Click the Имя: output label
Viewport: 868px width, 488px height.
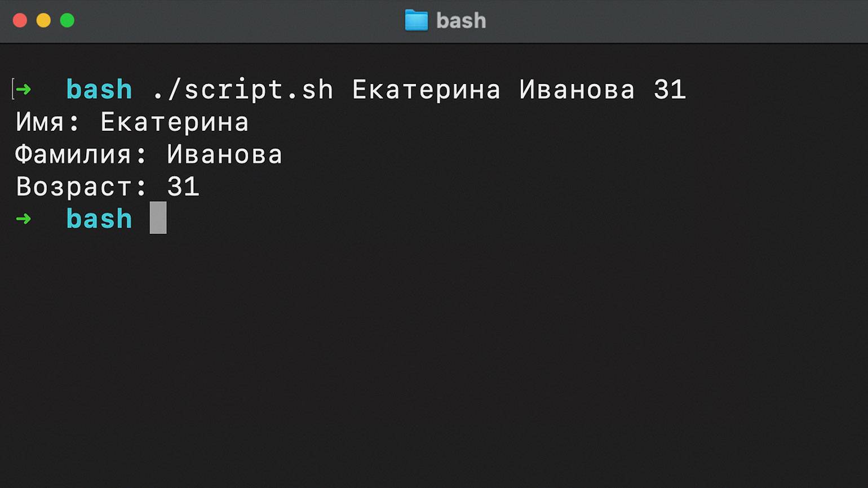pos(48,122)
